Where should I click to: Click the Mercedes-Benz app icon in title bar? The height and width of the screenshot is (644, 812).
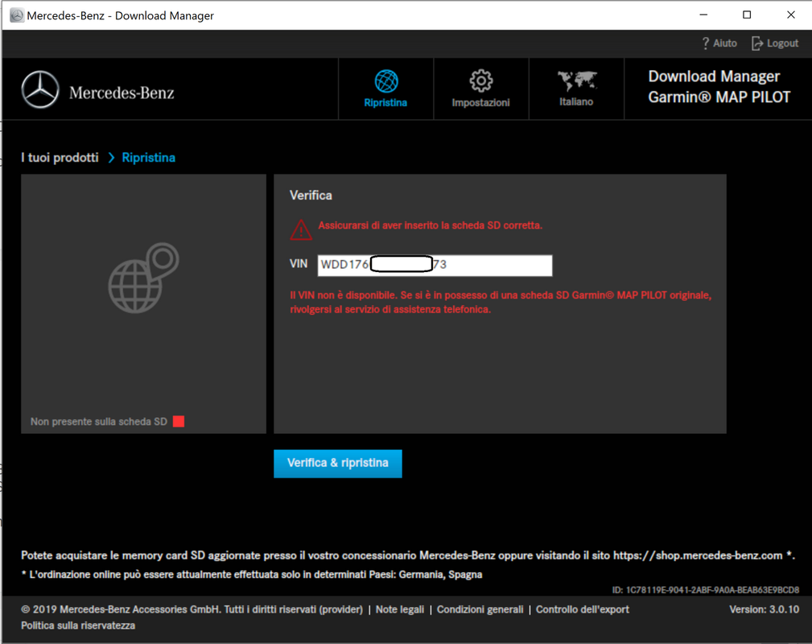(x=17, y=15)
